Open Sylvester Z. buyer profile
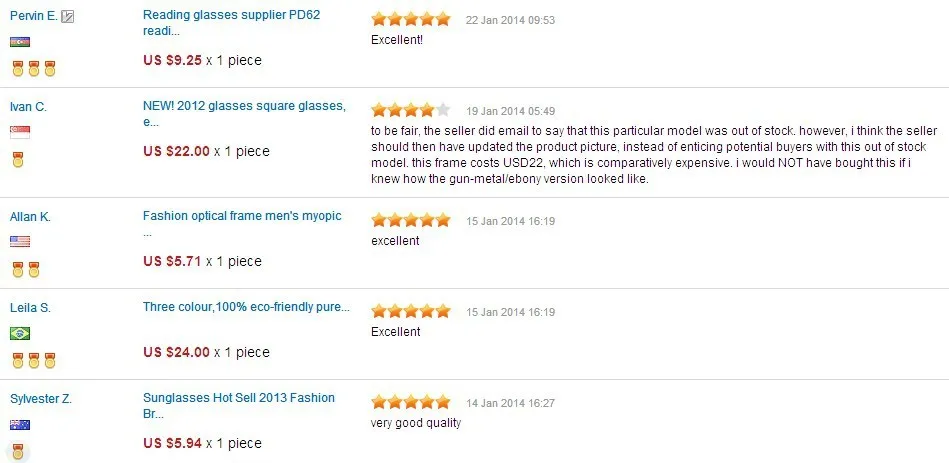 point(41,399)
